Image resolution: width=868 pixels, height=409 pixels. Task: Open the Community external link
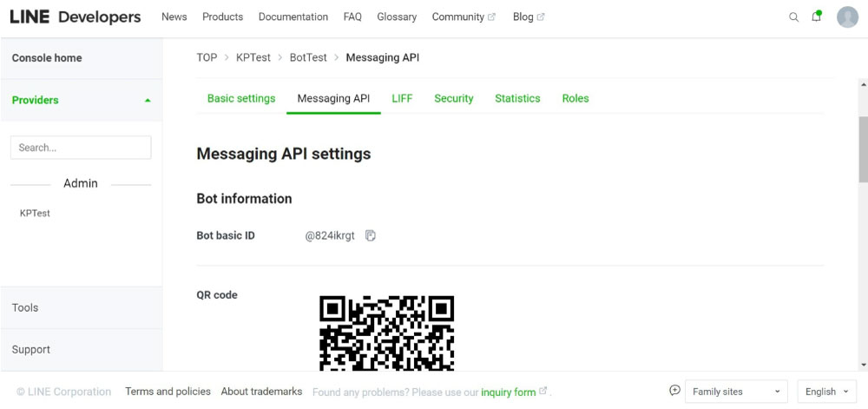(464, 17)
